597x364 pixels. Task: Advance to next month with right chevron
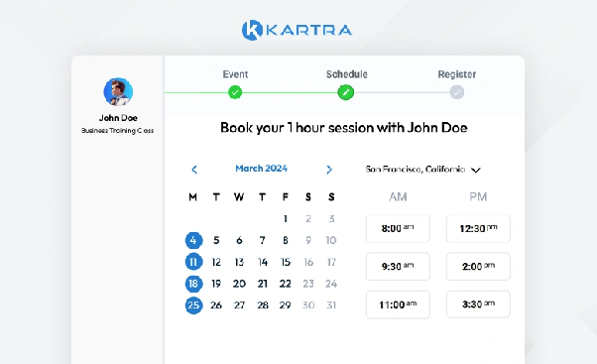329,170
